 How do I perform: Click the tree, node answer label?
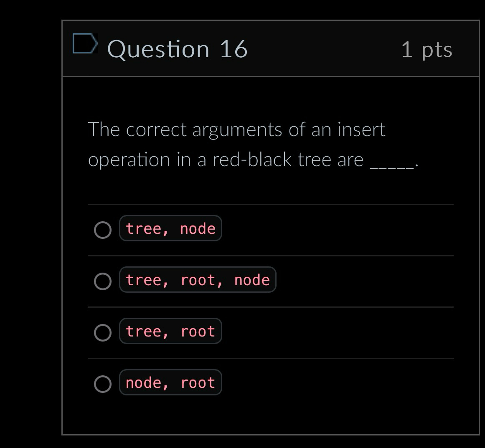coord(170,228)
